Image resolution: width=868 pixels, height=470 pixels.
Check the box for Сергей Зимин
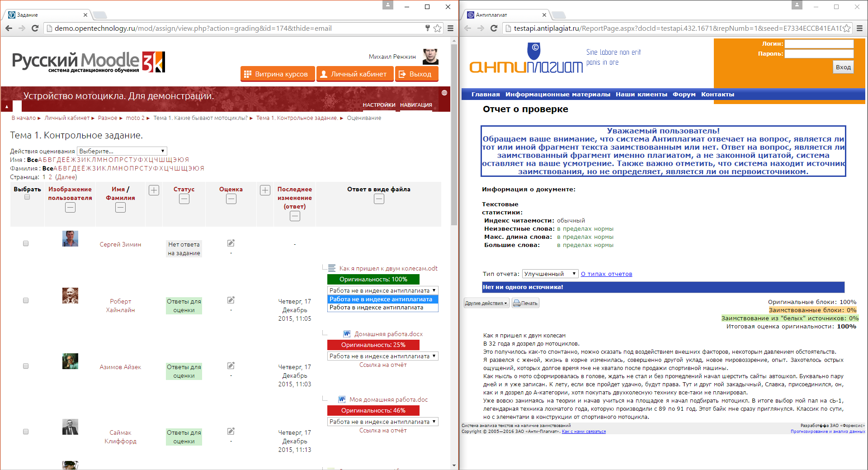click(x=26, y=243)
